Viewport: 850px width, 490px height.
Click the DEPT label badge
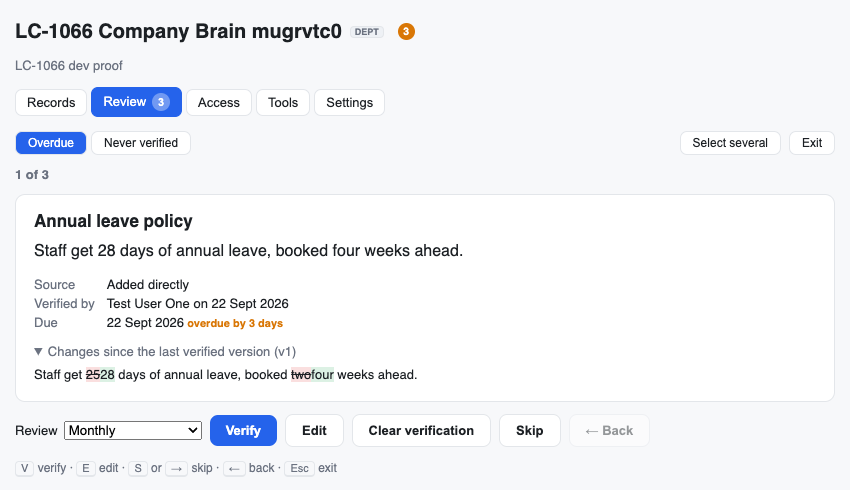(367, 32)
